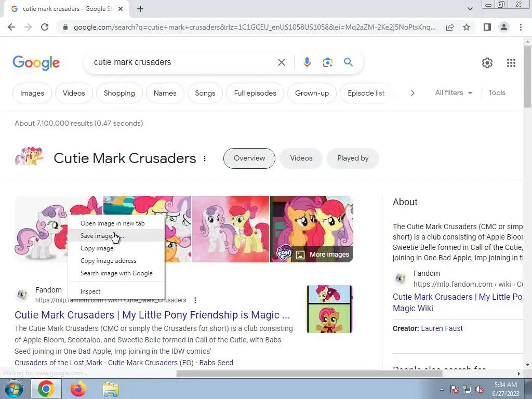Viewport: 532px width, 399px height.
Task: Open Crusaders of the Lost Mark link
Action: [58, 363]
